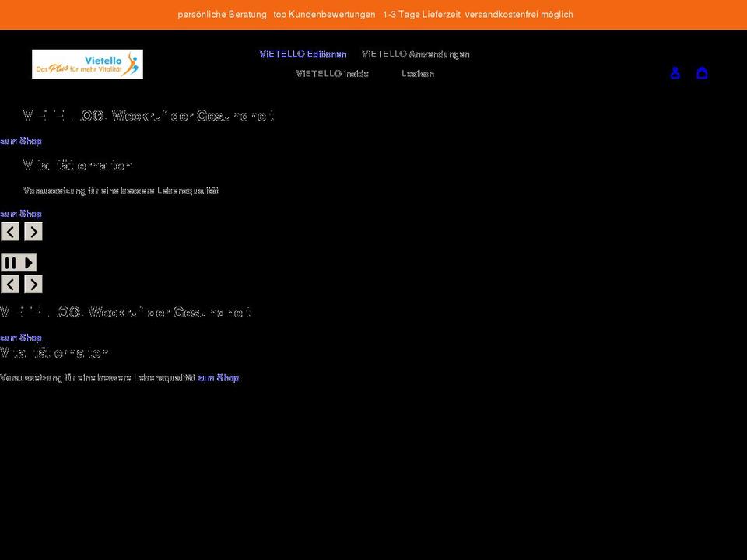
Task: Go to previous slide using lower left arrow
Action: pyautogui.click(x=10, y=285)
